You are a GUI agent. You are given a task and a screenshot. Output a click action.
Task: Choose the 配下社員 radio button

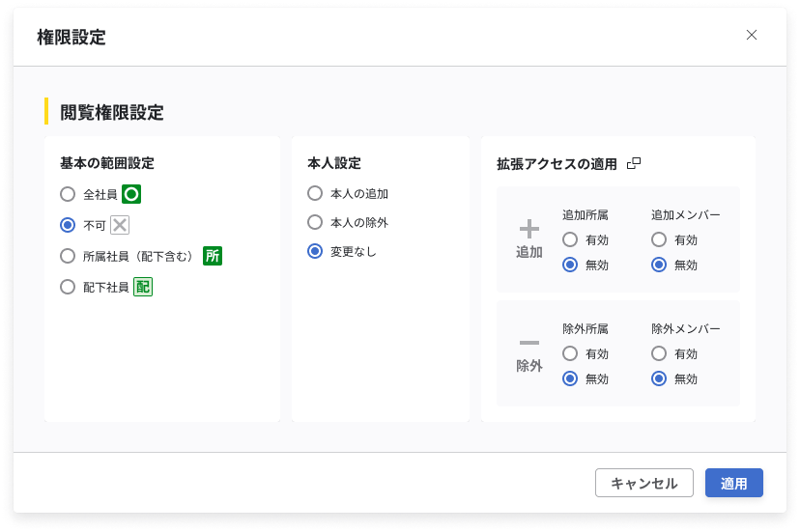tap(68, 287)
